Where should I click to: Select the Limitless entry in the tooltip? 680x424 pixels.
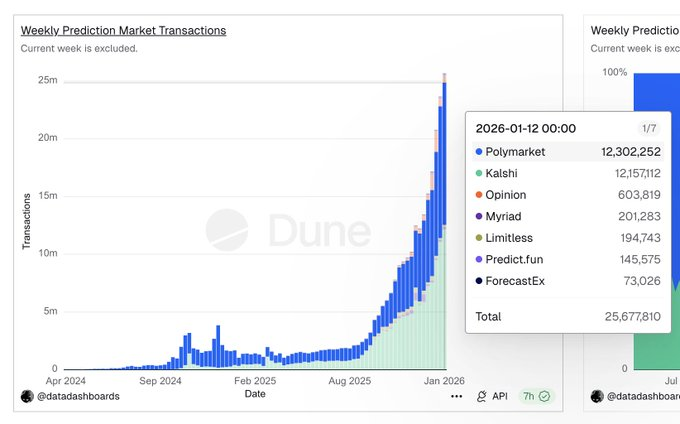coord(509,238)
